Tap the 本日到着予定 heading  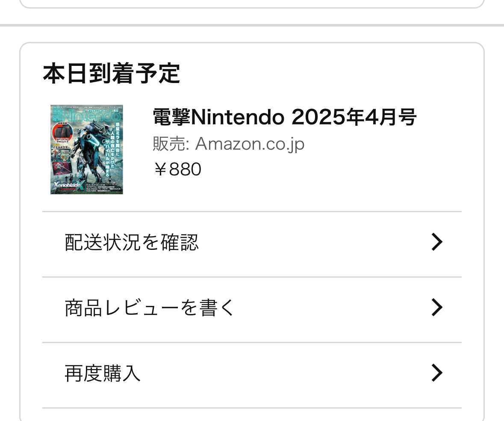111,74
